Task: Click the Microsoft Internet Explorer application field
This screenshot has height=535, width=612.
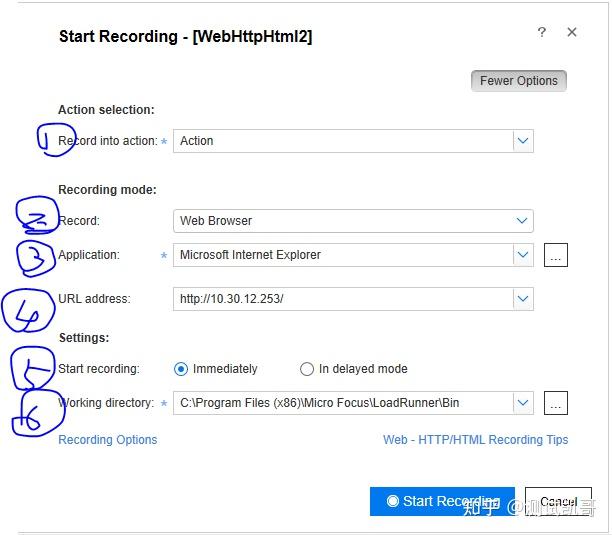Action: pyautogui.click(x=340, y=255)
